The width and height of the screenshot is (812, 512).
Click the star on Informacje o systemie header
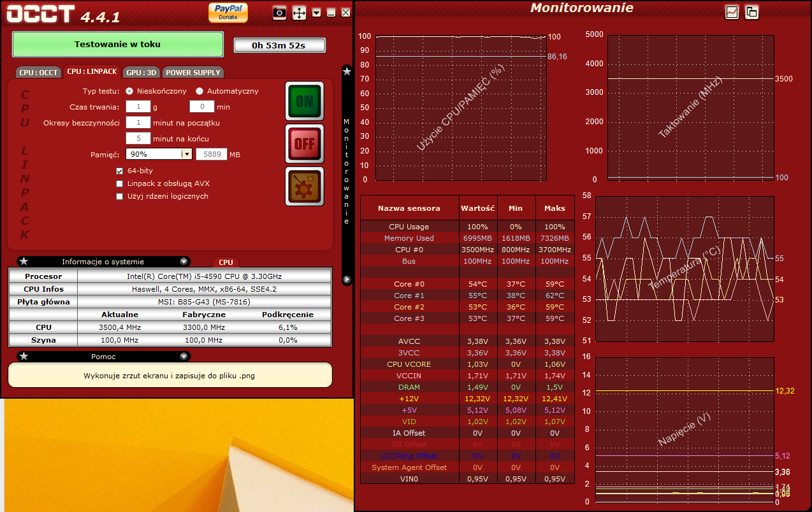coord(24,262)
